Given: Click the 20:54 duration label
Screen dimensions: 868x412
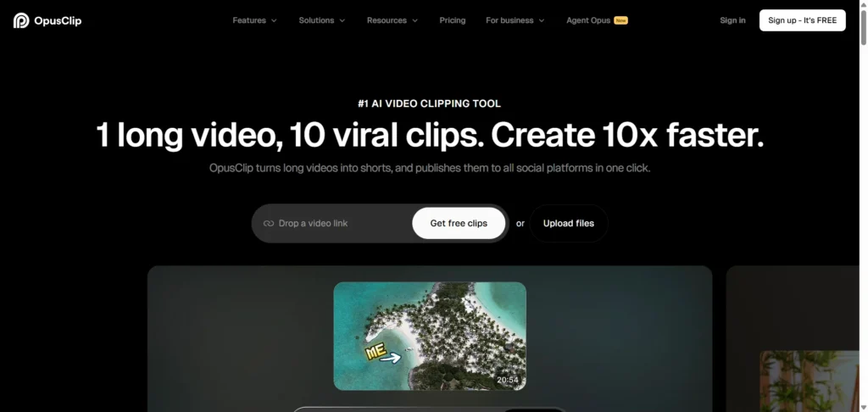Looking at the screenshot, I should coord(507,380).
